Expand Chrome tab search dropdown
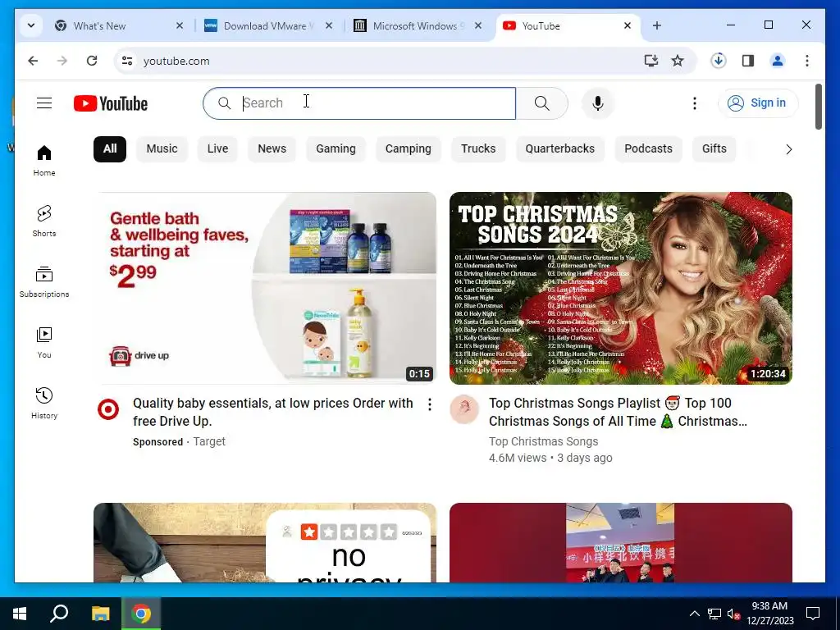The image size is (840, 630). [x=31, y=25]
